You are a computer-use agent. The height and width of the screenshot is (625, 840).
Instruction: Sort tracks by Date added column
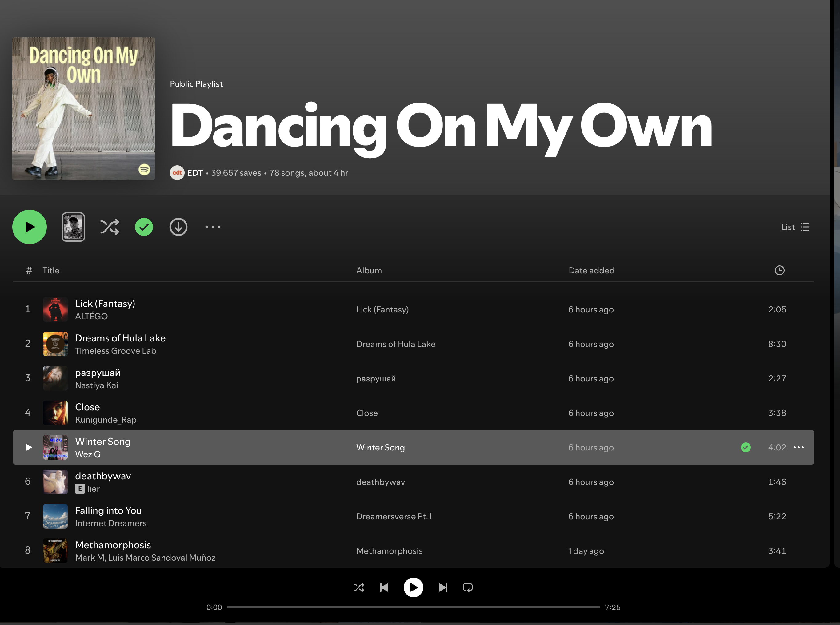[591, 271]
